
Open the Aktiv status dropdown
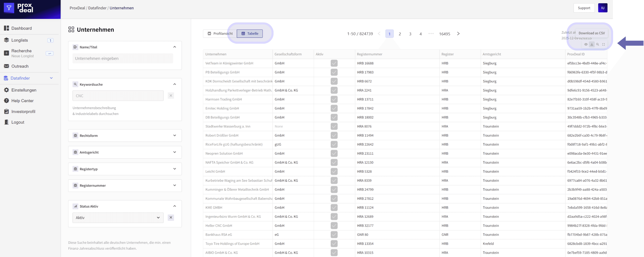coord(118,218)
